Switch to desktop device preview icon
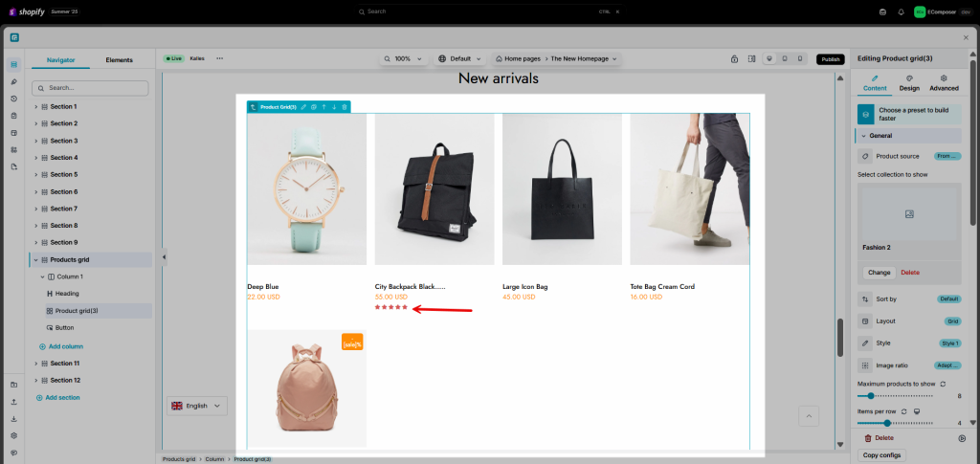Screen dimensions: 980x464 769,58
